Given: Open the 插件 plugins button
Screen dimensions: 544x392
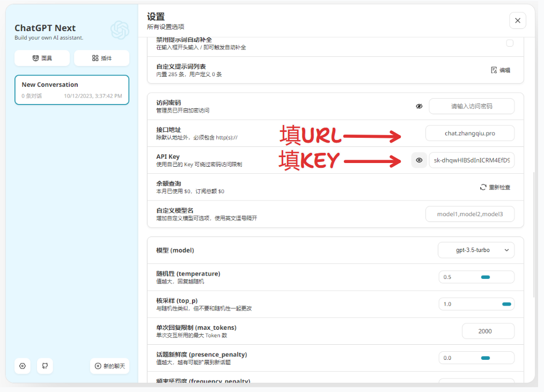Looking at the screenshot, I should 101,58.
